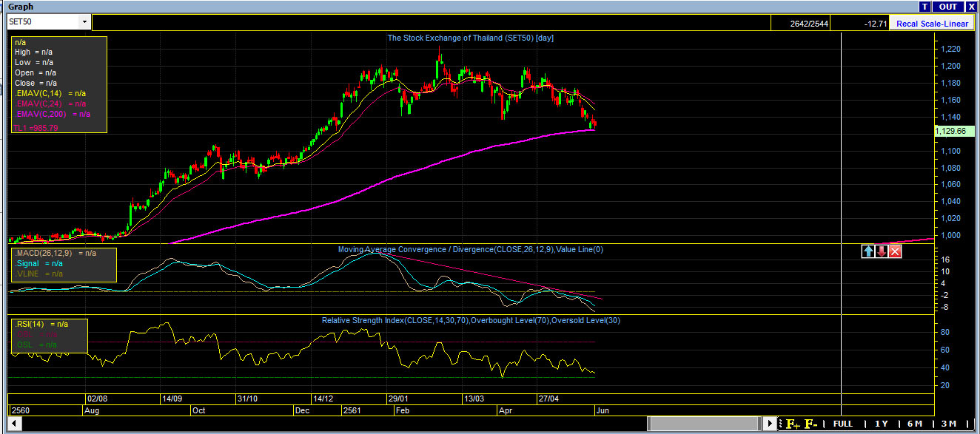Switch to the FULL time range
The image size is (980, 434).
[842, 424]
